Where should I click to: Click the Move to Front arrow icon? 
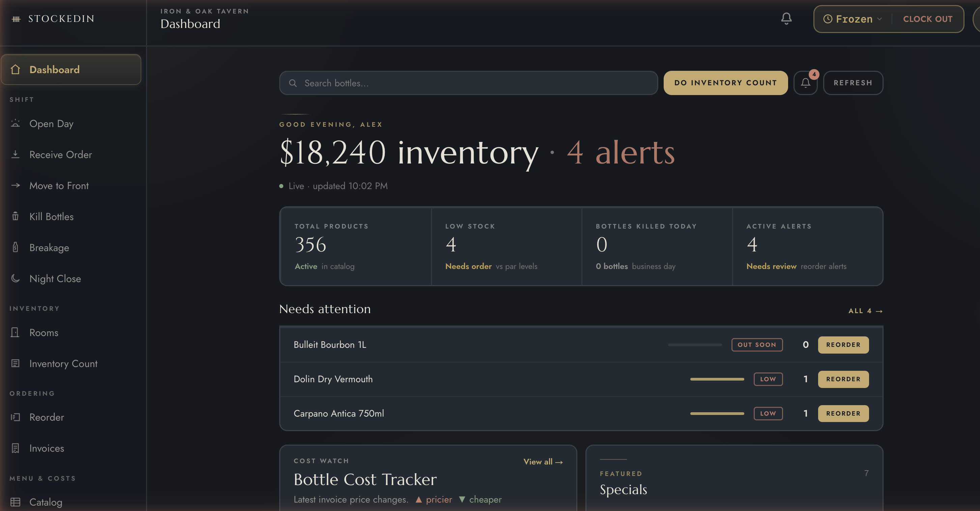[x=15, y=185]
